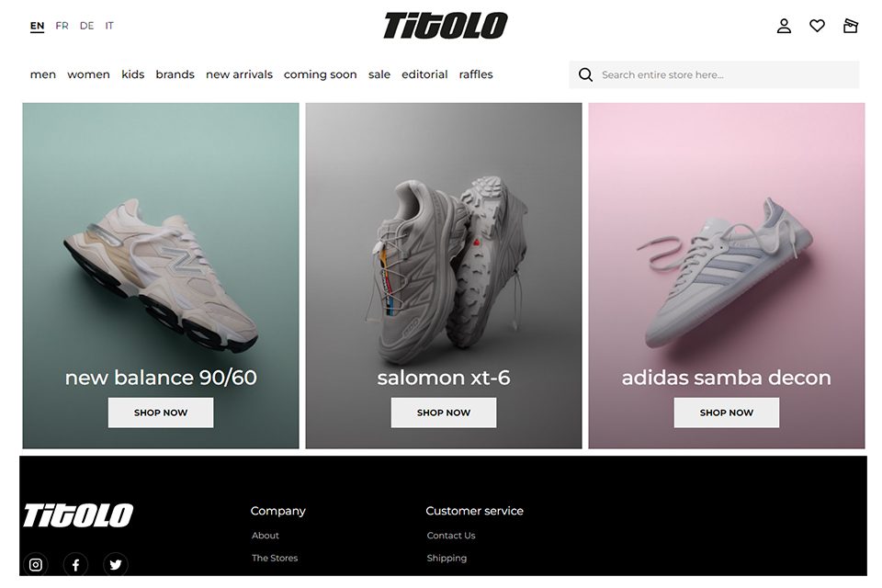
Task: Shop now for Adidas Samba Decon
Action: click(726, 413)
